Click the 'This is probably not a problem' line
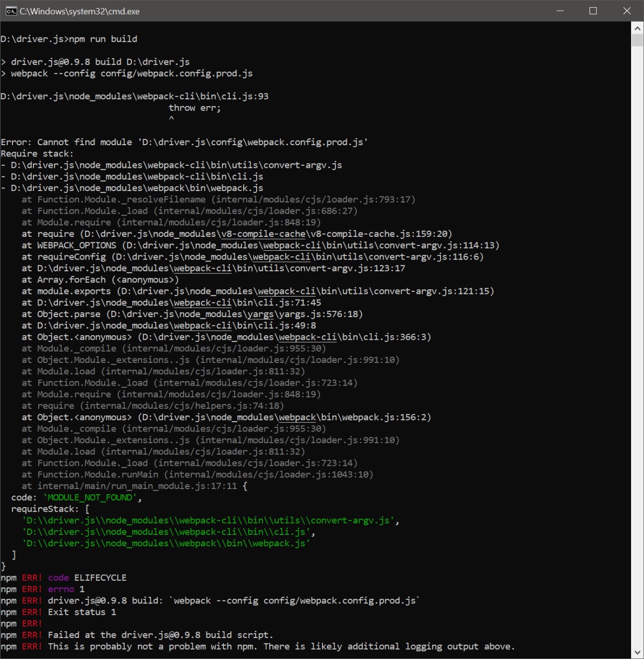The height and width of the screenshot is (659, 644). [x=258, y=647]
